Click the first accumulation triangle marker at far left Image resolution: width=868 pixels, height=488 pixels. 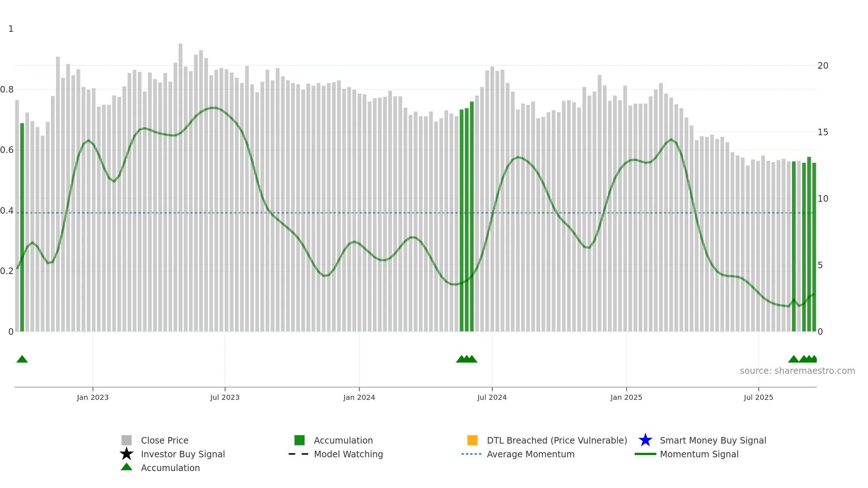[x=22, y=359]
